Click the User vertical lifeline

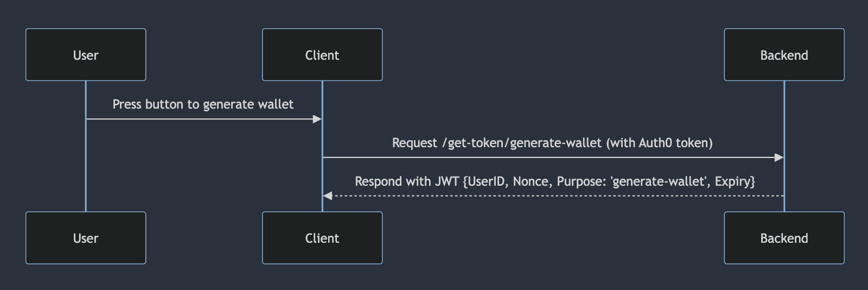[86, 163]
